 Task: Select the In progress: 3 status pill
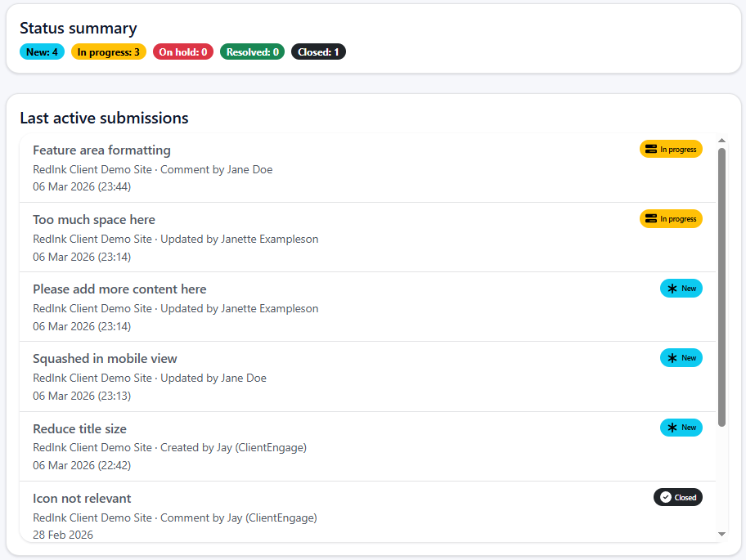coord(109,52)
